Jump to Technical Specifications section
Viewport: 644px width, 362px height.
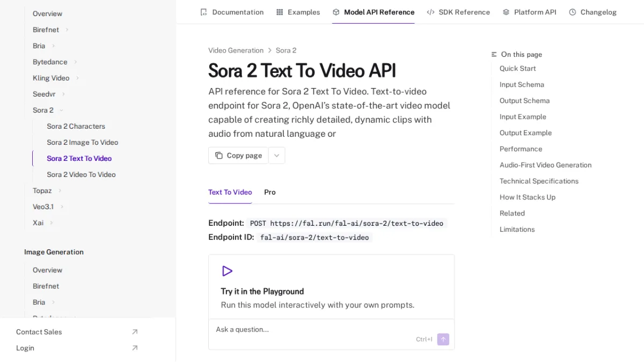click(539, 181)
